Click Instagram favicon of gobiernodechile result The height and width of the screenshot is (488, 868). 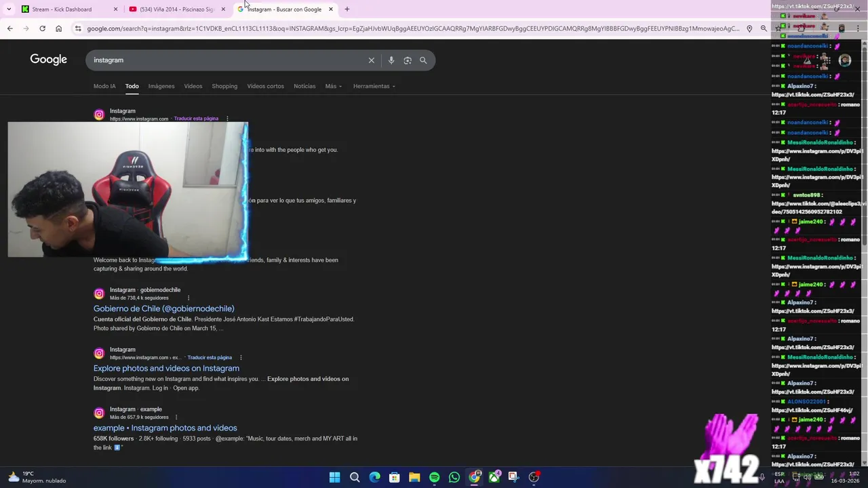(x=99, y=293)
